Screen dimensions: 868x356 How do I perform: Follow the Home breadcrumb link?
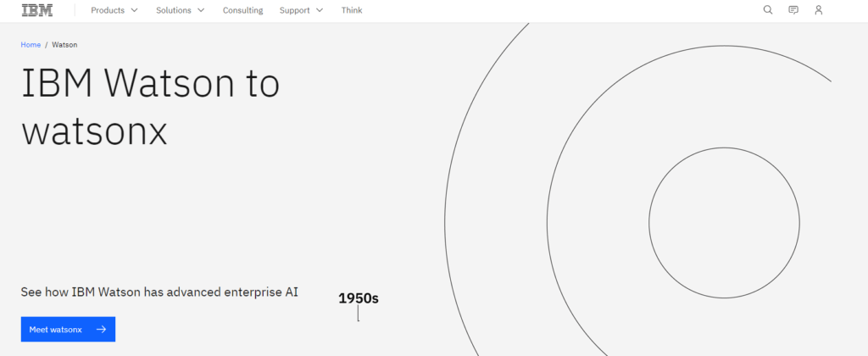coord(31,44)
